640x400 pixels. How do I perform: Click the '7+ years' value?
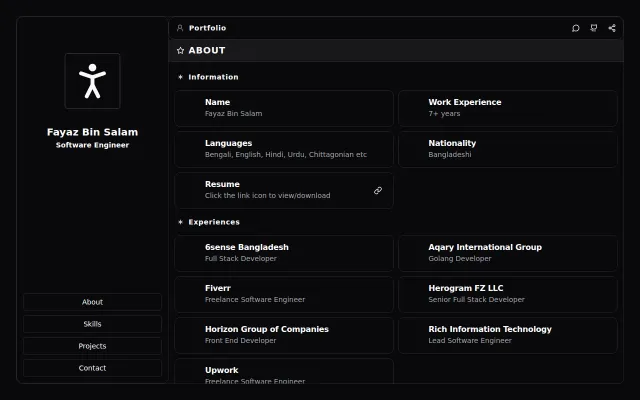[x=444, y=114]
